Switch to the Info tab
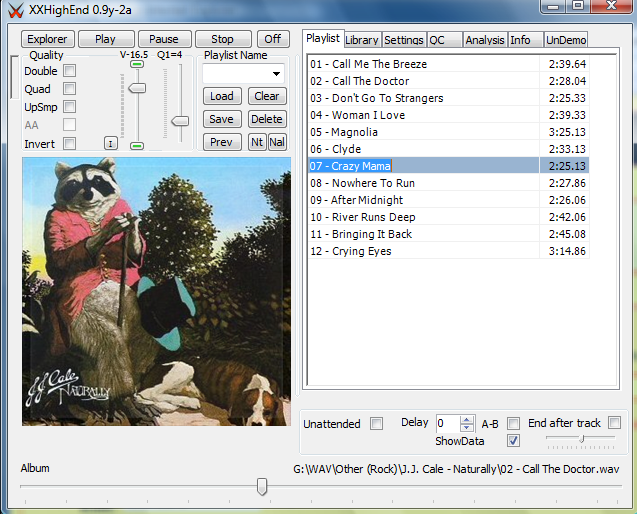 (526, 40)
